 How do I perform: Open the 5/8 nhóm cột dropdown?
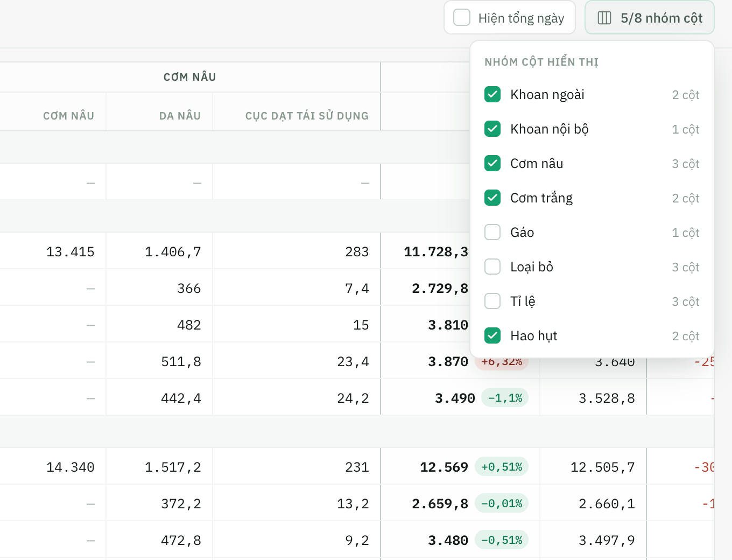tap(649, 18)
